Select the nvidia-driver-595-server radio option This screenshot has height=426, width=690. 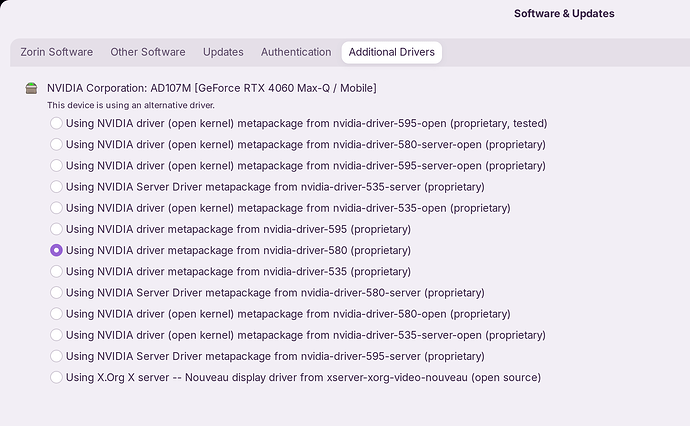tap(56, 356)
